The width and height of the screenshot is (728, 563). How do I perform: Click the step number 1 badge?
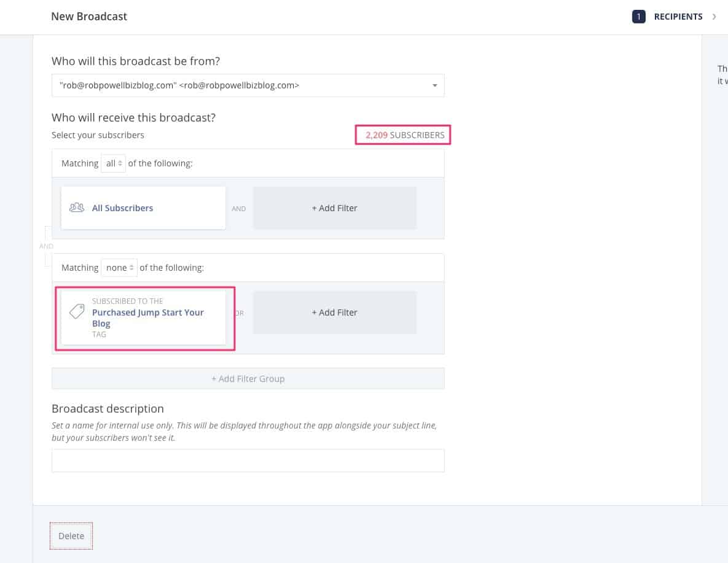tap(638, 17)
